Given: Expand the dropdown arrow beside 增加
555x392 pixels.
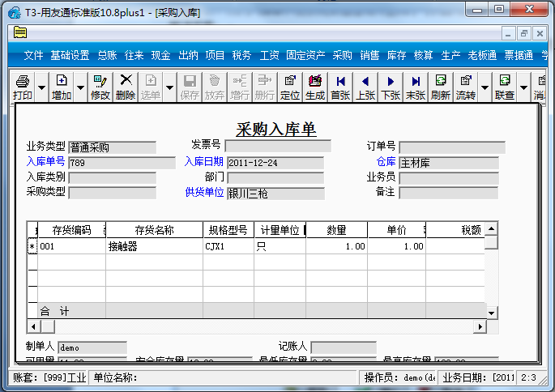Looking at the screenshot, I should pos(81,87).
